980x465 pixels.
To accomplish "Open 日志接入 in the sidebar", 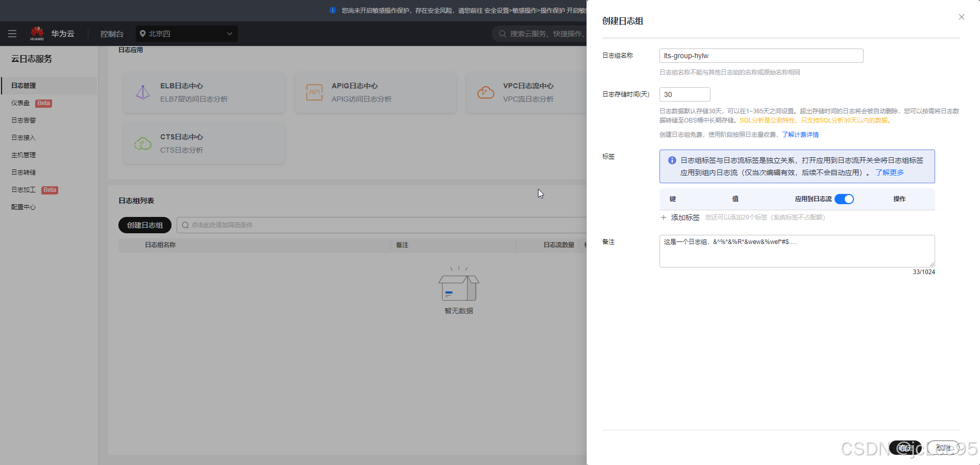I will pos(24,138).
